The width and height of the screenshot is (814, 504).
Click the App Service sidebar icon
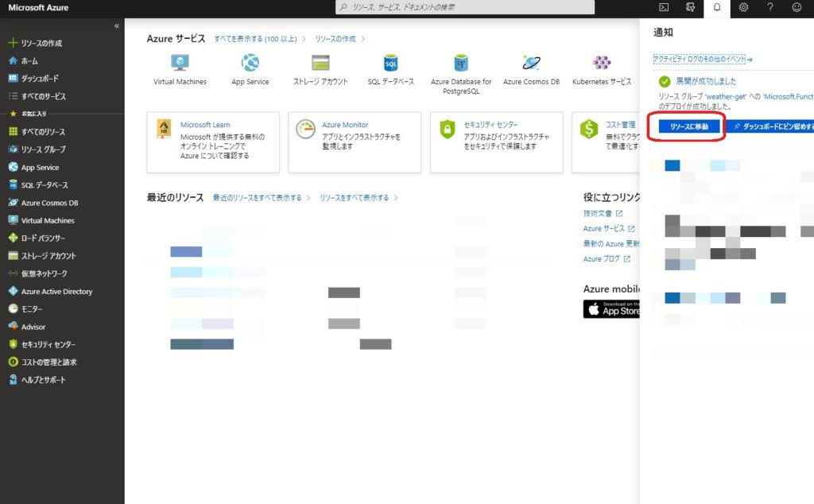point(13,167)
